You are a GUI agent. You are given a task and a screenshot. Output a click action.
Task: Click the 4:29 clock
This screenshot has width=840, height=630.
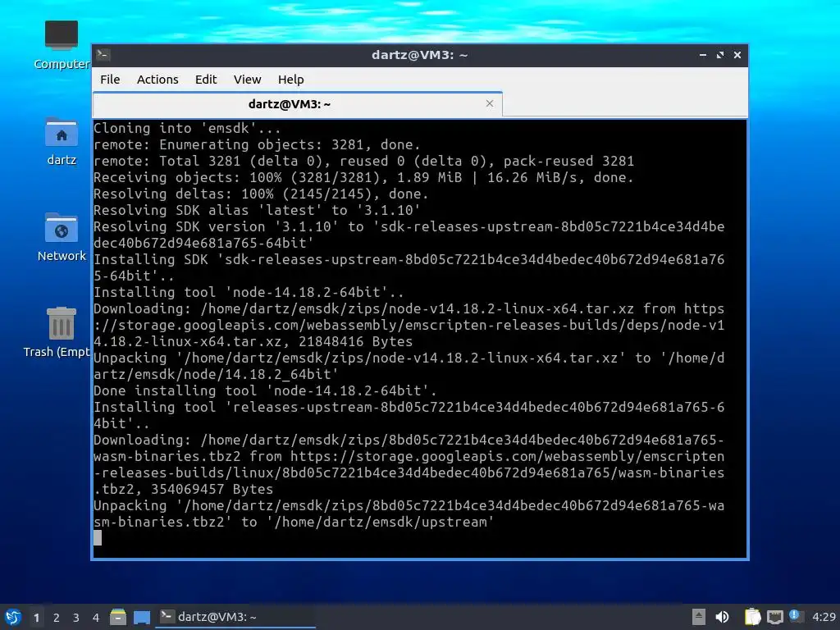[x=824, y=617]
